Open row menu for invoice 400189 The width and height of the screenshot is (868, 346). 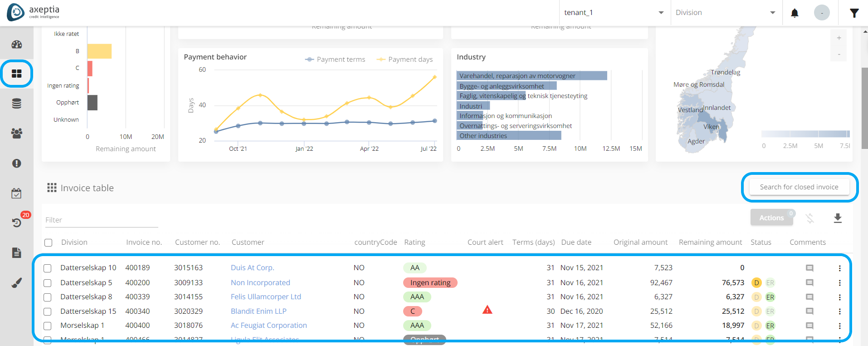click(x=839, y=268)
